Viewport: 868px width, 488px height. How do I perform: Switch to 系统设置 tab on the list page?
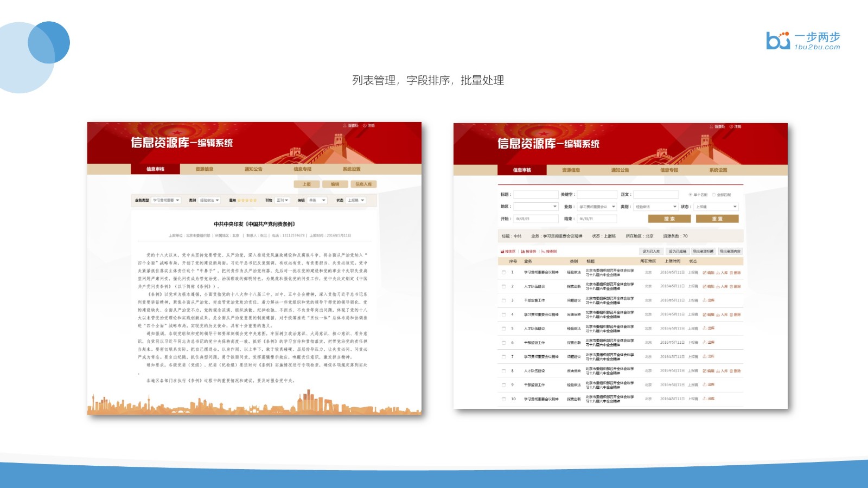[718, 170]
